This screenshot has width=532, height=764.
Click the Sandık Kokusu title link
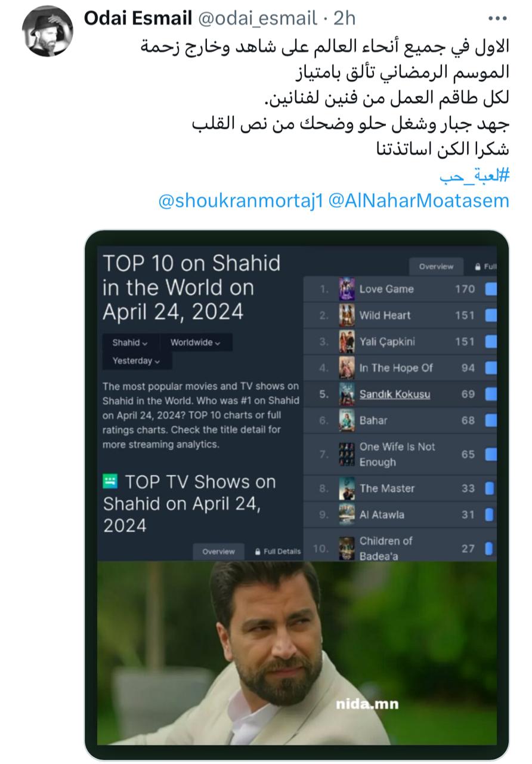click(394, 395)
